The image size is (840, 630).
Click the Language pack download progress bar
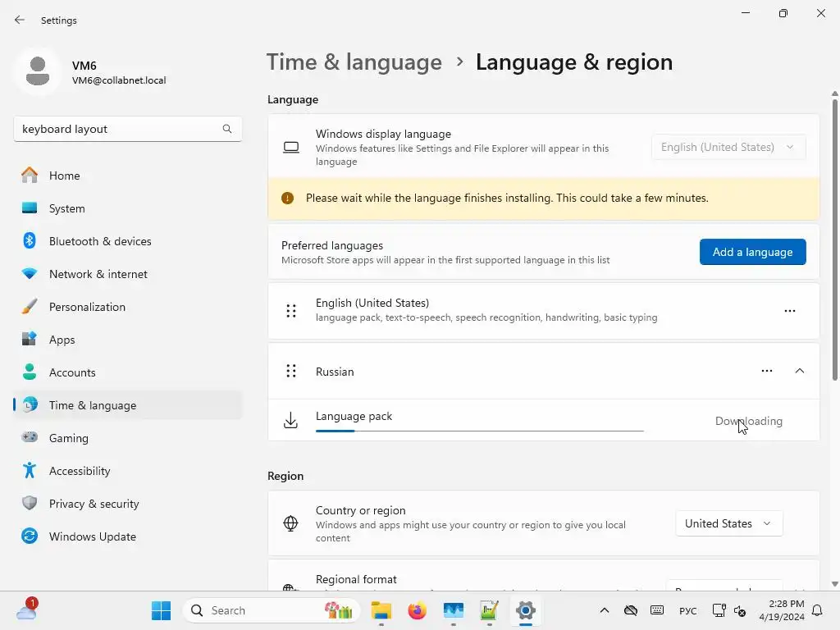(x=479, y=431)
